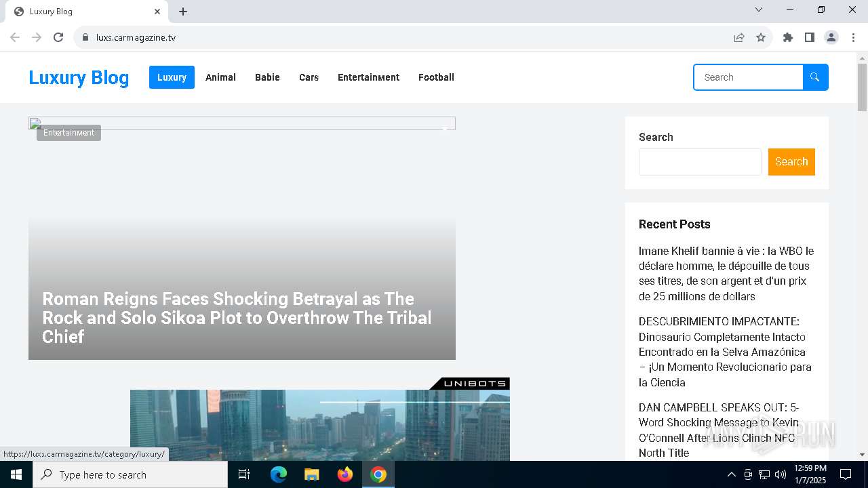
Task: Open the Windows Start menu
Action: coord(16,474)
